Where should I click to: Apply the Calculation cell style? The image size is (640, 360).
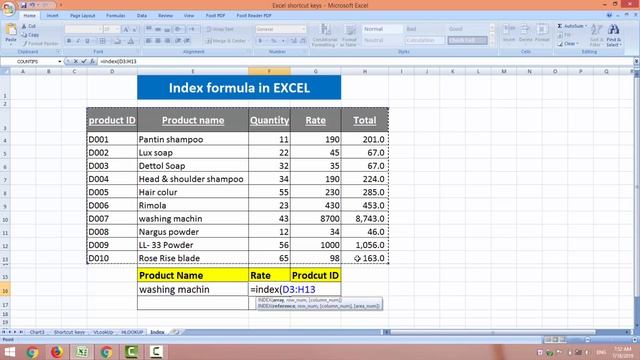[424, 40]
